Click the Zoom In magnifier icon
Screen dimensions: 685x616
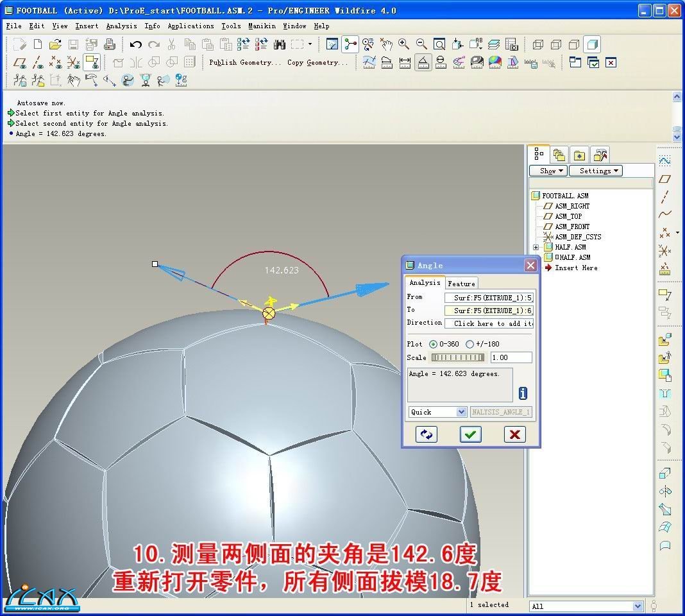403,44
